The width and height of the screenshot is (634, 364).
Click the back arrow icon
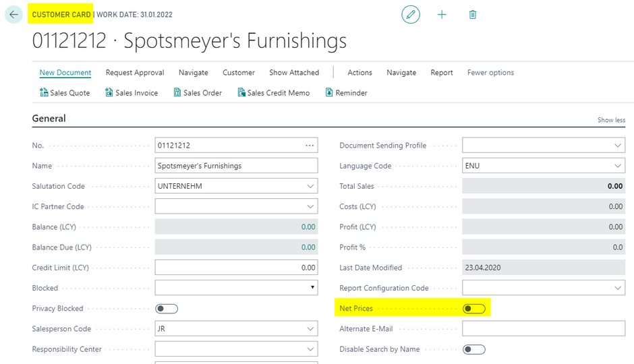pos(13,14)
